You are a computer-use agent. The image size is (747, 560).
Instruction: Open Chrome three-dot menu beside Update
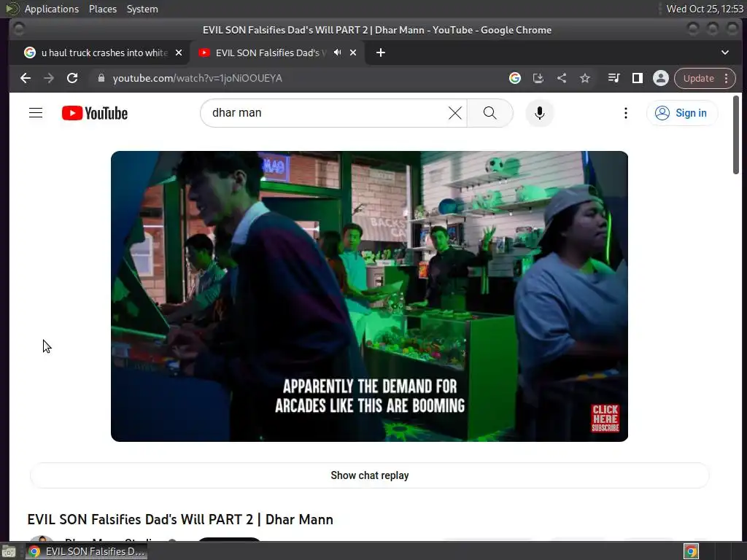(x=727, y=78)
